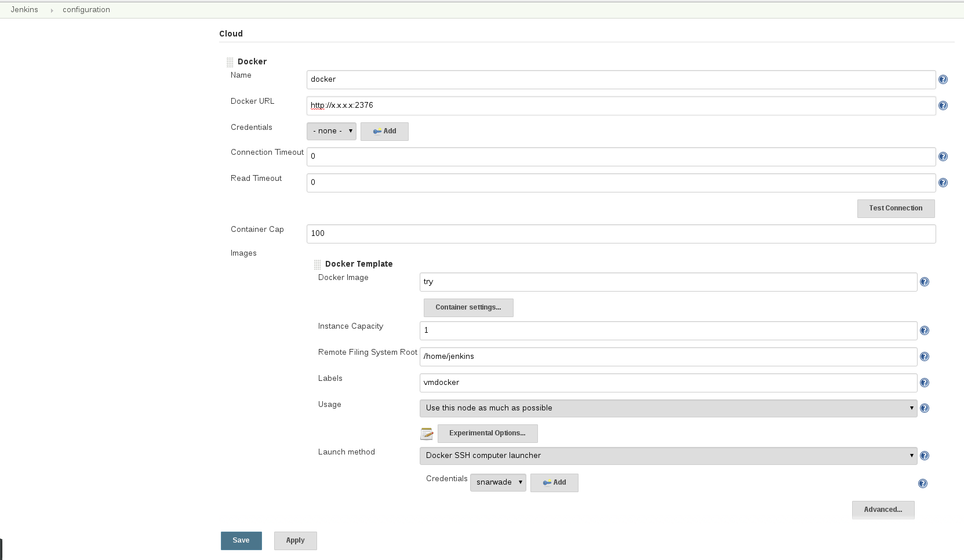The width and height of the screenshot is (964, 560).
Task: Open help for Docker URL field
Action: tap(943, 106)
